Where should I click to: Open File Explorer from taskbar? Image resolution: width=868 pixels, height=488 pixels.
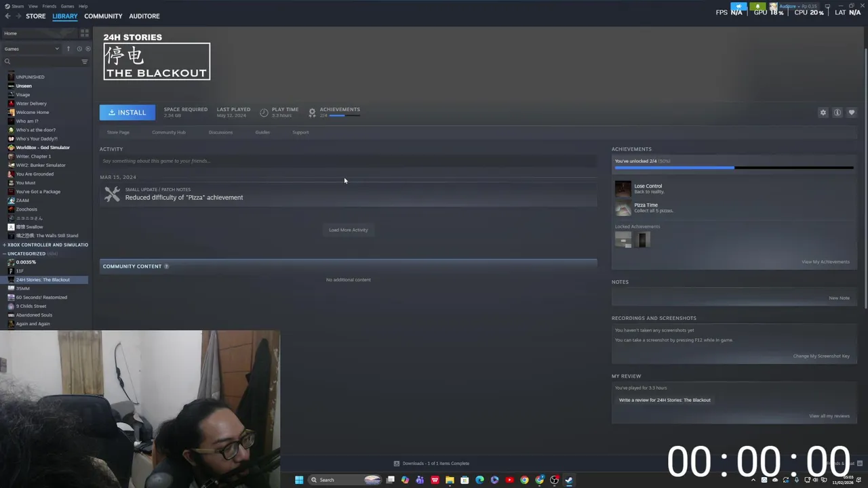450,480
